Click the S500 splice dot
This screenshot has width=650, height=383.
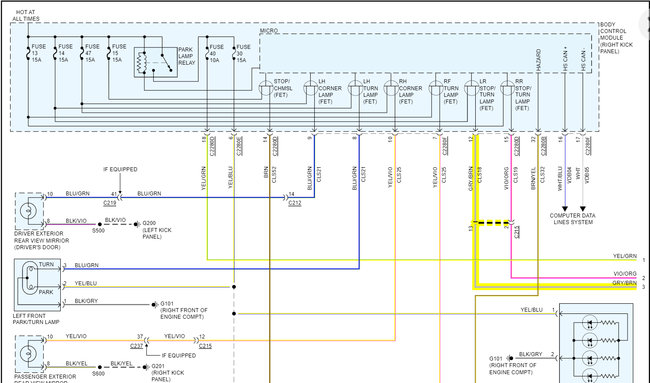tap(99, 224)
